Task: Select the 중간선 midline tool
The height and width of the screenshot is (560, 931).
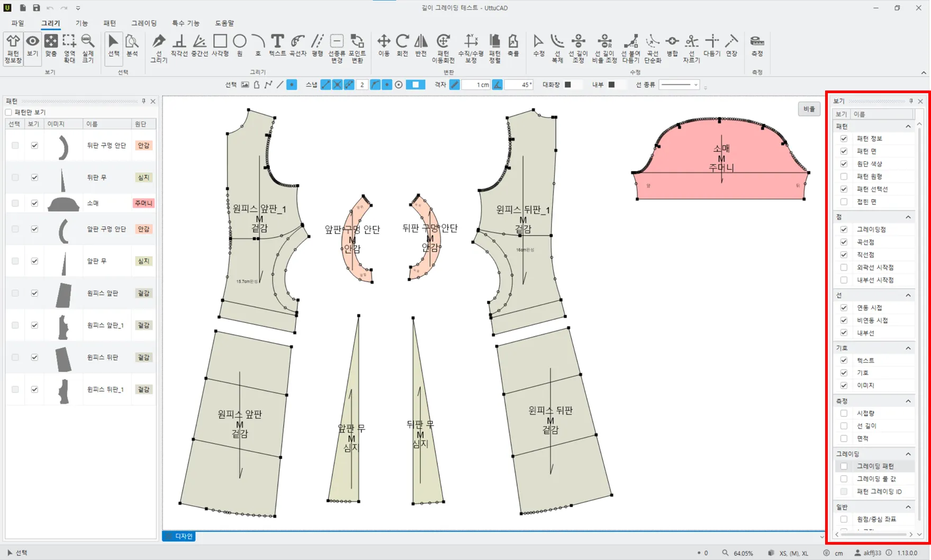Action: coord(200,46)
